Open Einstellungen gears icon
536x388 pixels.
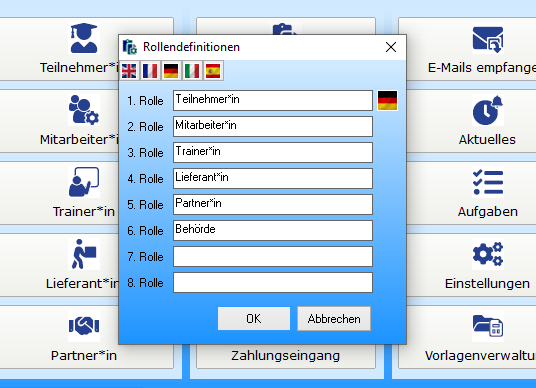(x=488, y=254)
